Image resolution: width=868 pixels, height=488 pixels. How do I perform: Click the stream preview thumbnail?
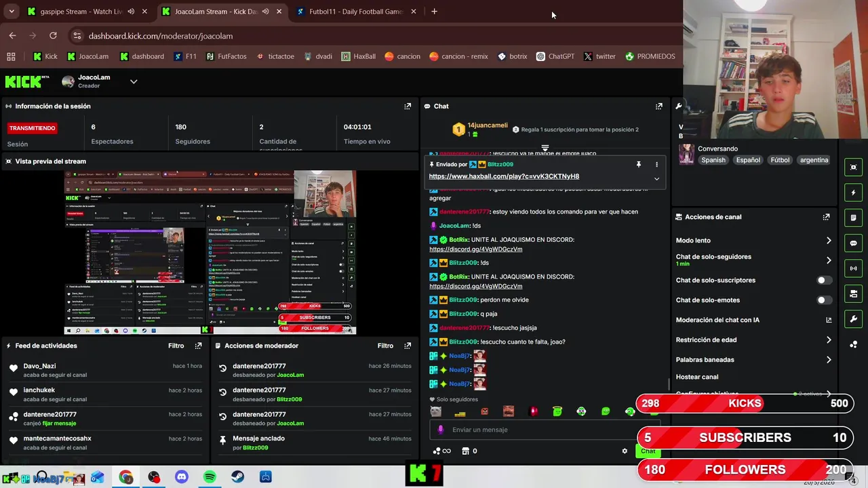click(210, 252)
